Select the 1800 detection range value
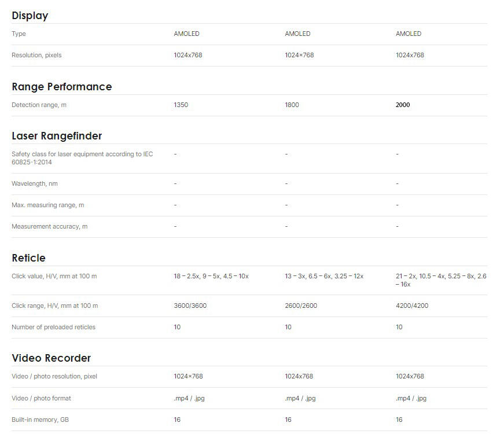The image size is (504, 434). (292, 105)
